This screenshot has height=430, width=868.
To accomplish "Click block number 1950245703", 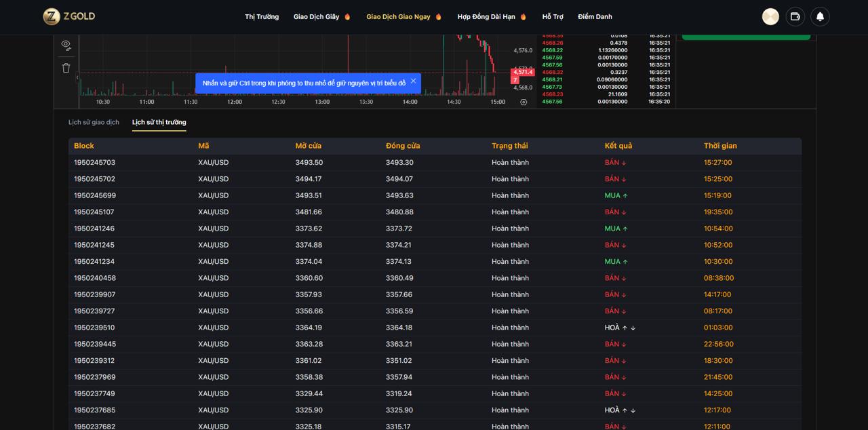I will tap(95, 163).
